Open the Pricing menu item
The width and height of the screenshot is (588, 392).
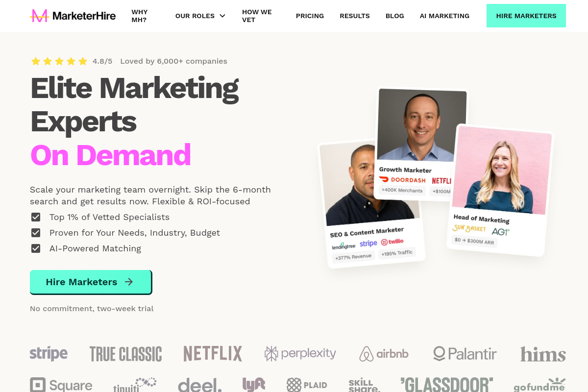tap(310, 16)
